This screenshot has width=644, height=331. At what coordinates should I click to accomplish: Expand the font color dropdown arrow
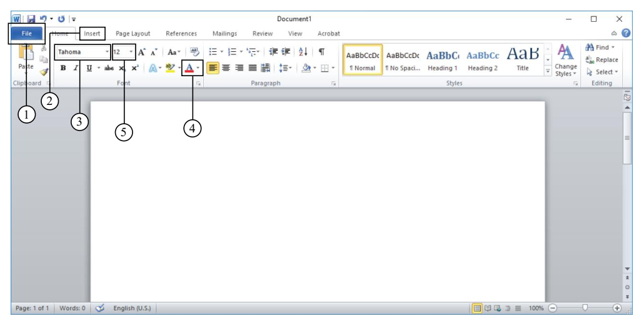198,68
